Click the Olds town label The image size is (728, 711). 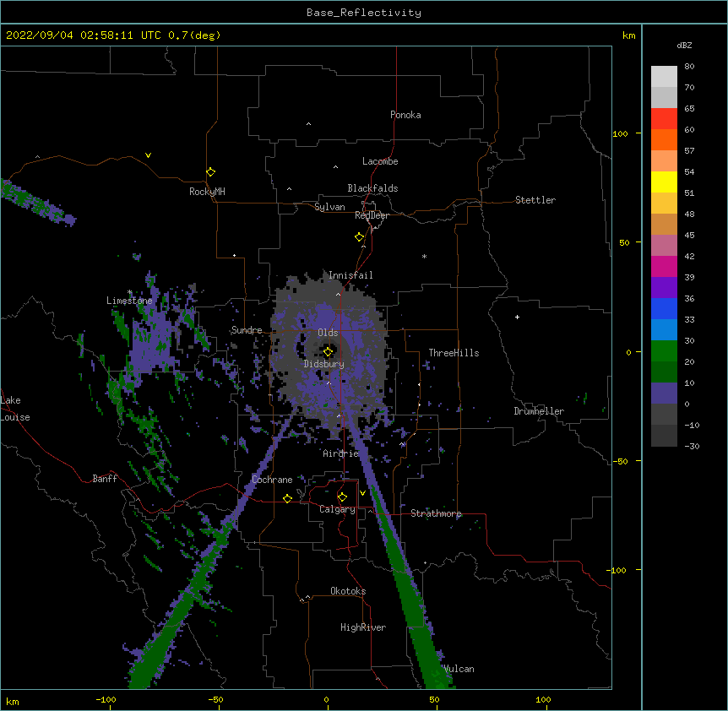pyautogui.click(x=328, y=333)
